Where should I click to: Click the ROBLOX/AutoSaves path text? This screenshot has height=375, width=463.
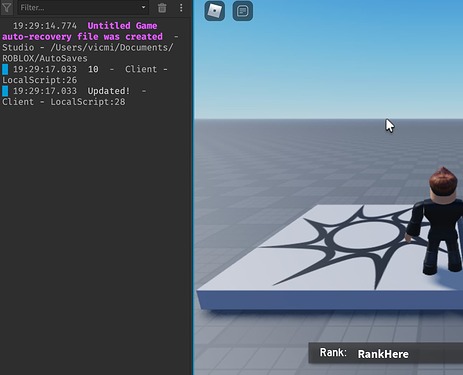pos(45,58)
